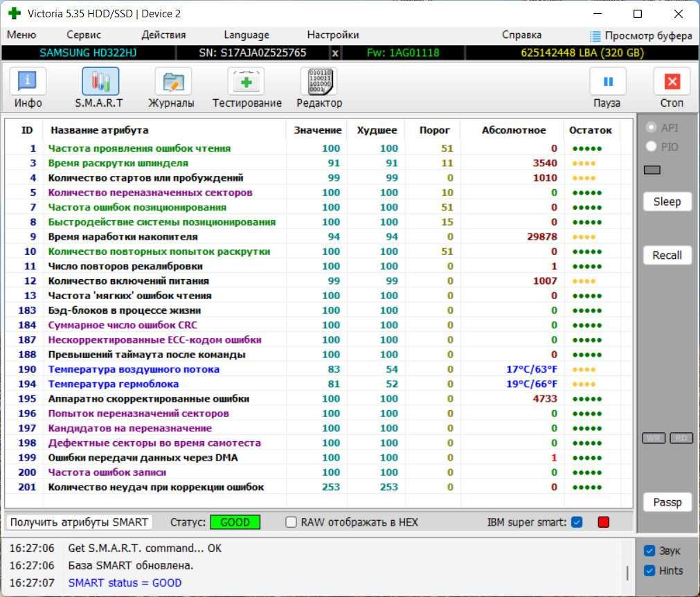Select row Ошибки передачи данных через DMA
This screenshot has height=597, width=700.
[318, 458]
